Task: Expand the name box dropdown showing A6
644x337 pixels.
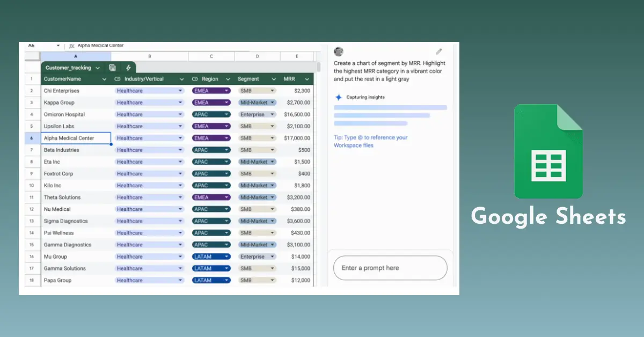Action: click(58, 46)
